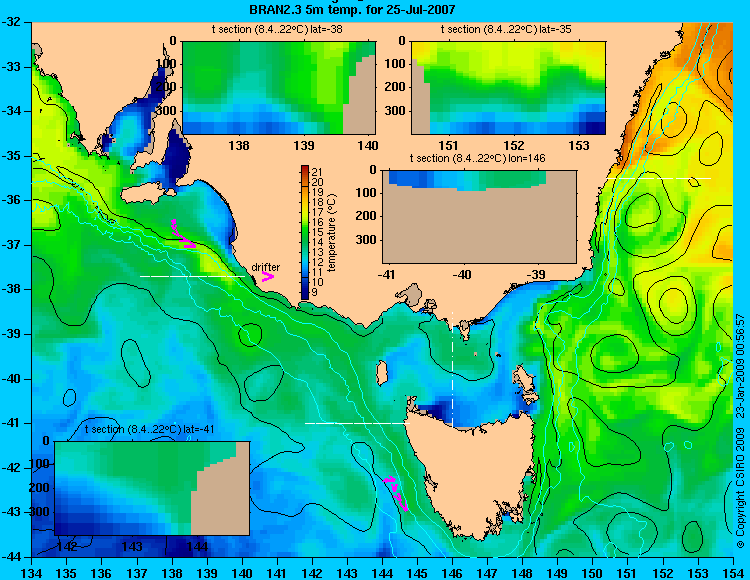Select the 't section (8.4..22°C) lat=-41' heading

coord(149,429)
